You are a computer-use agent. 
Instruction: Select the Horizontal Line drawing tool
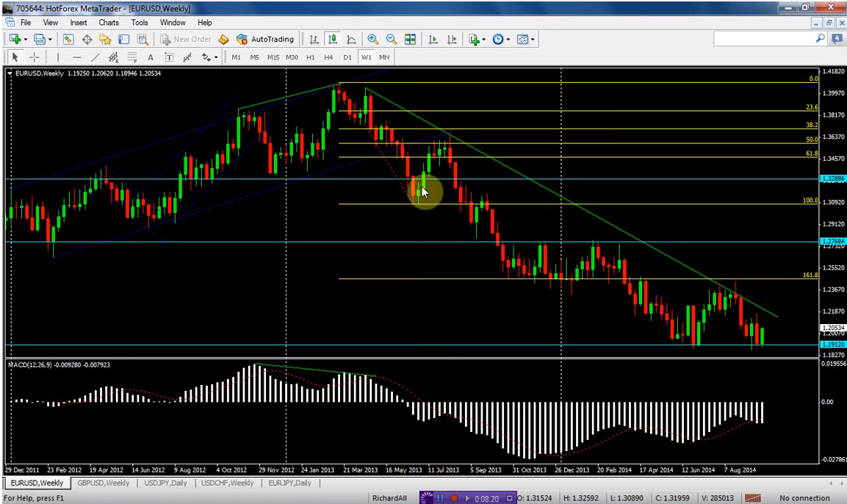point(76,57)
